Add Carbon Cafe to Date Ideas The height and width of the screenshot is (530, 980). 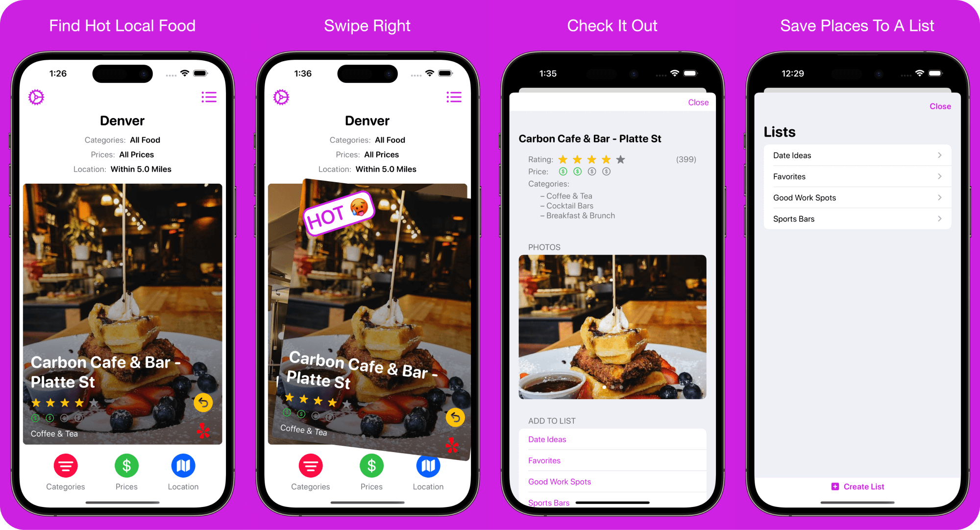[x=547, y=438]
